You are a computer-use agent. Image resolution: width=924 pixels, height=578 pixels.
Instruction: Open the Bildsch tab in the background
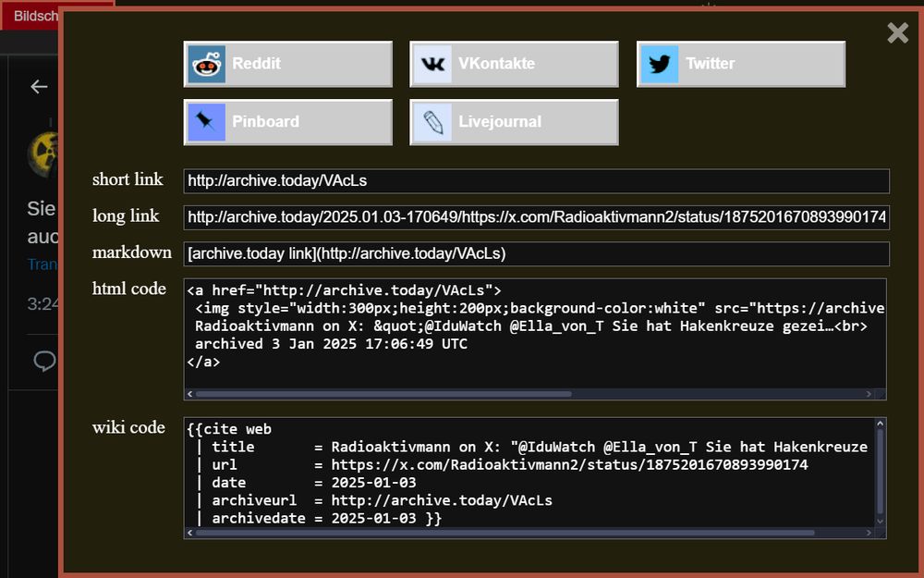tap(35, 16)
